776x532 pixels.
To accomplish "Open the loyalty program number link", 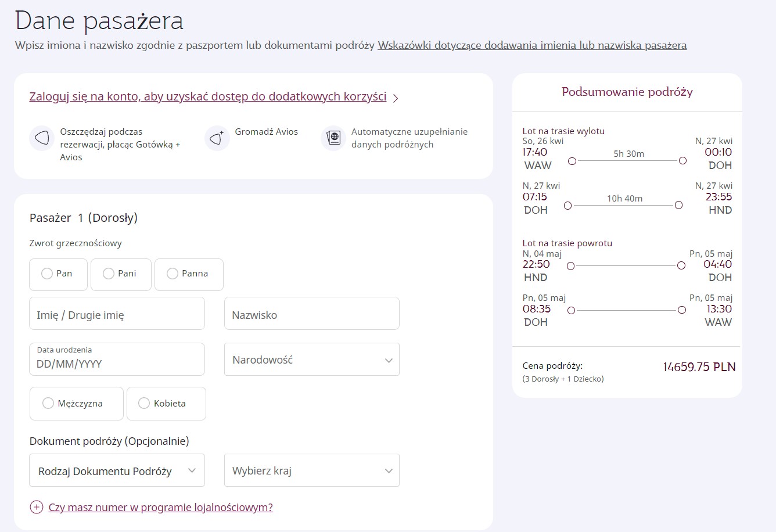I will click(x=161, y=507).
